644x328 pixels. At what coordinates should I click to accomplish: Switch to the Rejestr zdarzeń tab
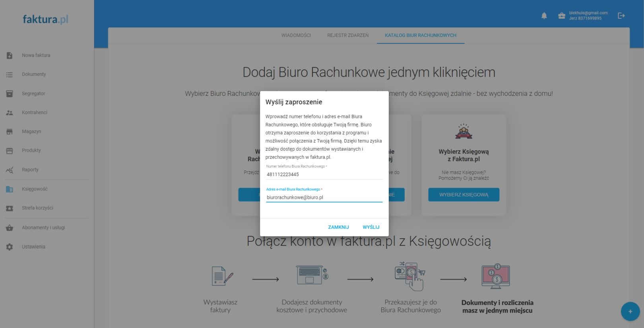348,35
